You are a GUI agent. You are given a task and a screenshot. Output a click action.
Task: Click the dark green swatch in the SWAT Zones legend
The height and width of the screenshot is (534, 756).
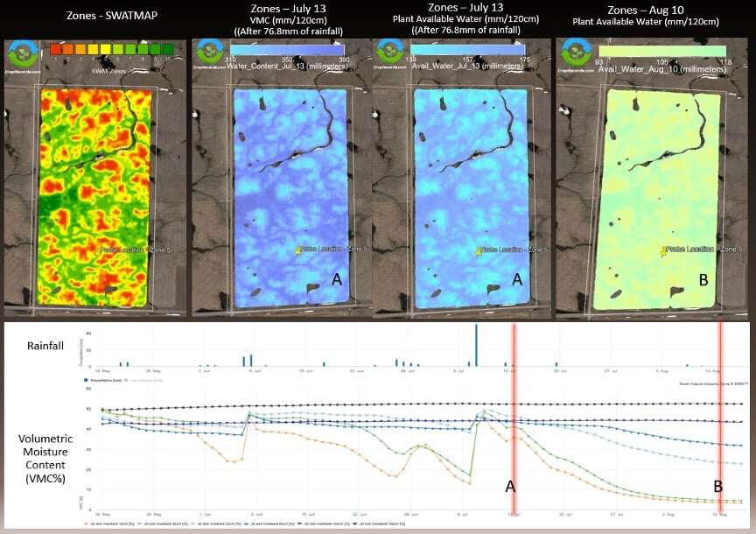(164, 51)
